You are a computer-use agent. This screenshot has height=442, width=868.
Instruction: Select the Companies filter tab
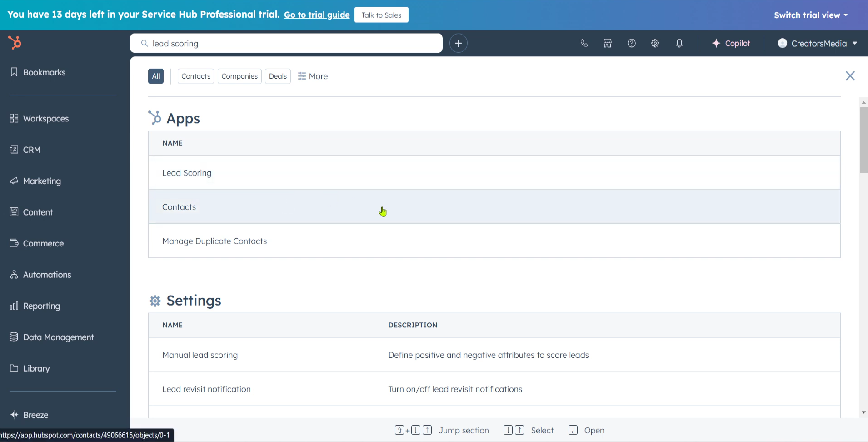239,76
